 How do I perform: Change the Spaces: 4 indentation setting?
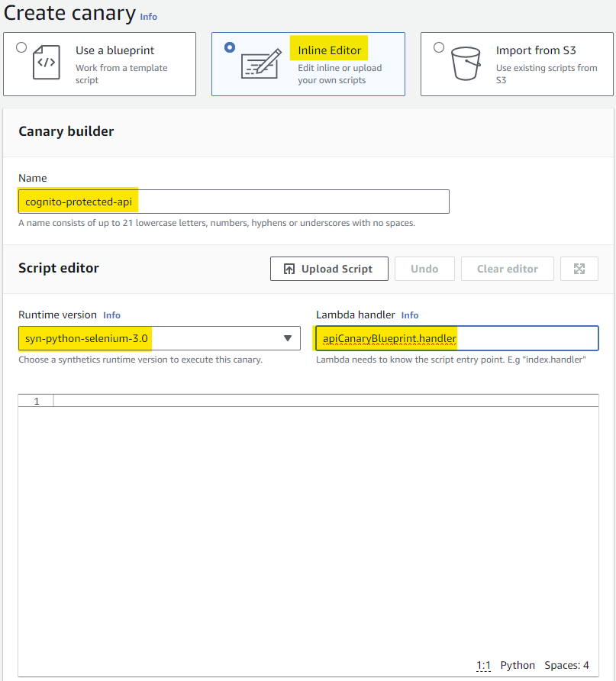coord(566,665)
